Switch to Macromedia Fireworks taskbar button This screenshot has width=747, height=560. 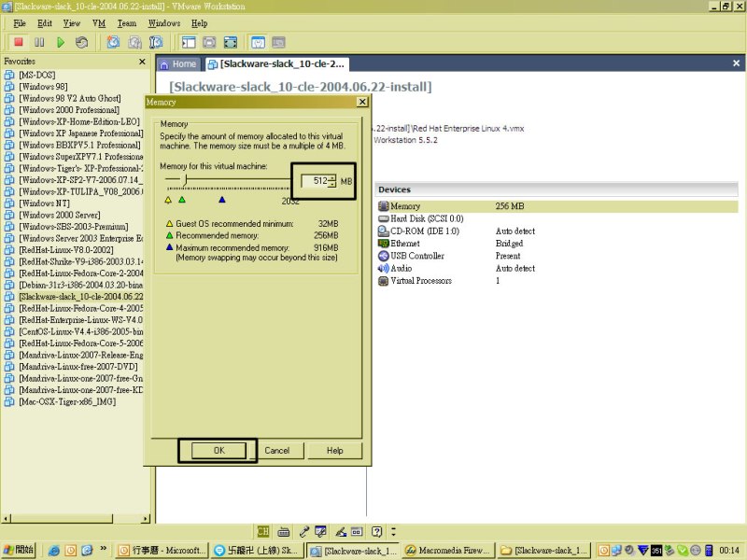tap(448, 551)
